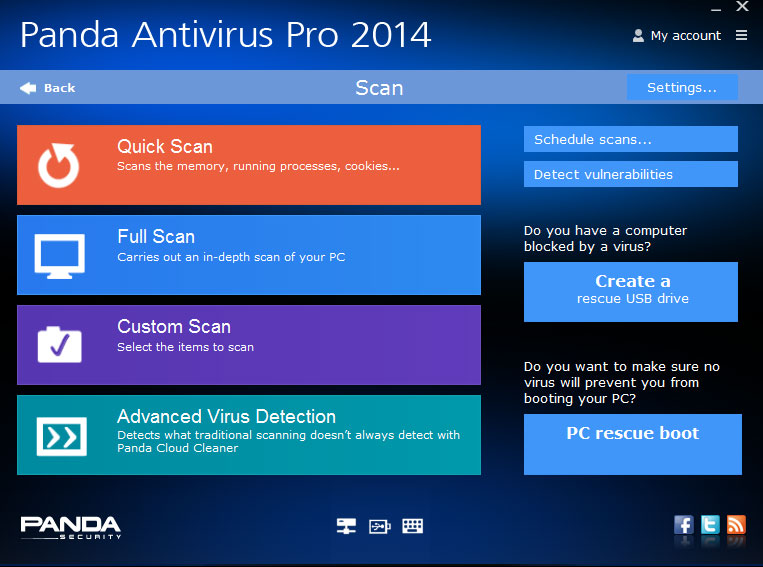Click the back arrow icon

(28, 88)
